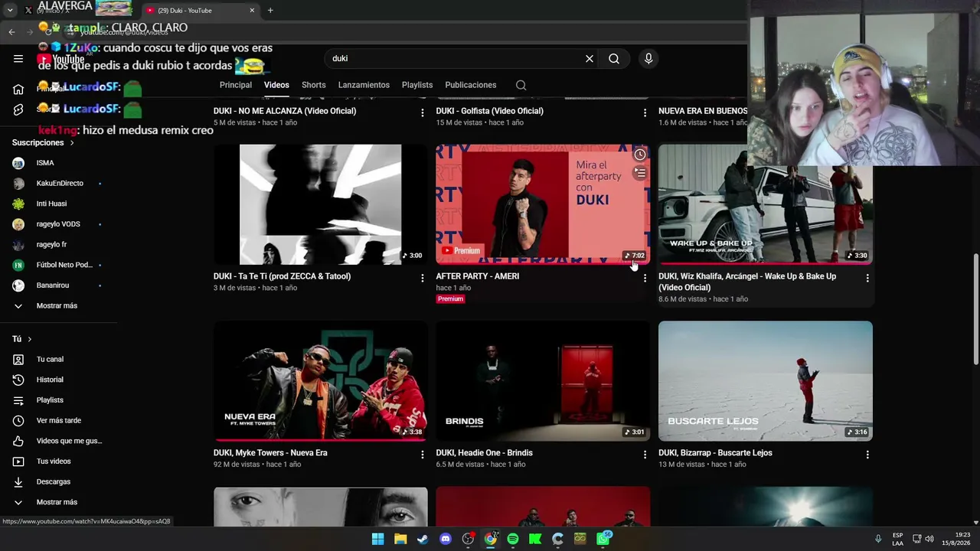
Task: Open options menu for Wake Up & Bake Up
Action: pyautogui.click(x=867, y=278)
